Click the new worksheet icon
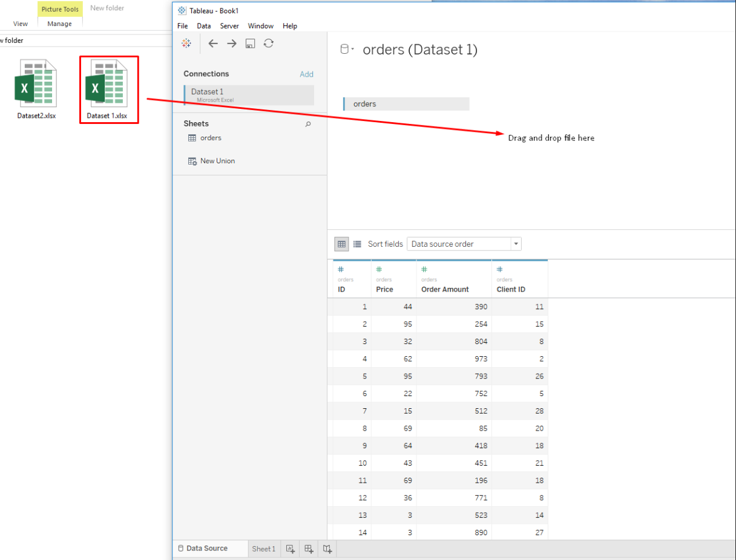This screenshot has width=736, height=560. (291, 549)
